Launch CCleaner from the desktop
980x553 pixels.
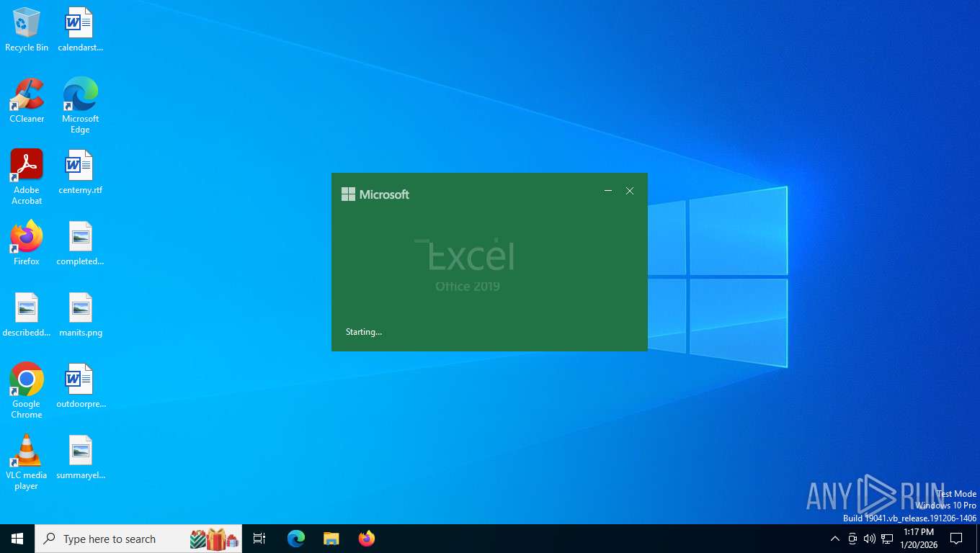pyautogui.click(x=27, y=101)
